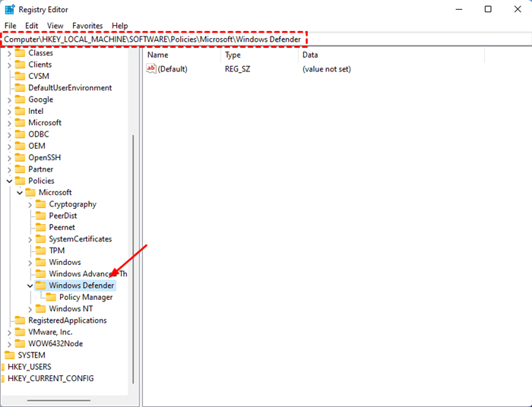The height and width of the screenshot is (407, 532).
Task: Collapse the Microsoft key under Policies
Action: [x=20, y=193]
